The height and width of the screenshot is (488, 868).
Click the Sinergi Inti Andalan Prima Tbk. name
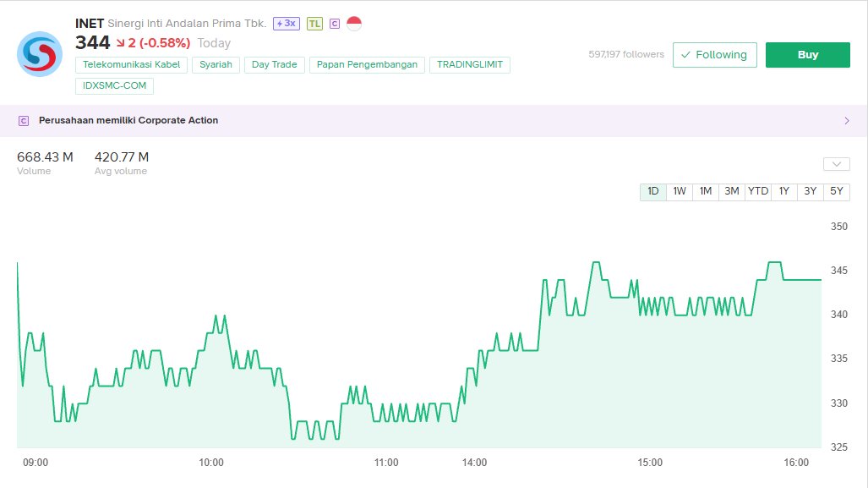[x=187, y=24]
